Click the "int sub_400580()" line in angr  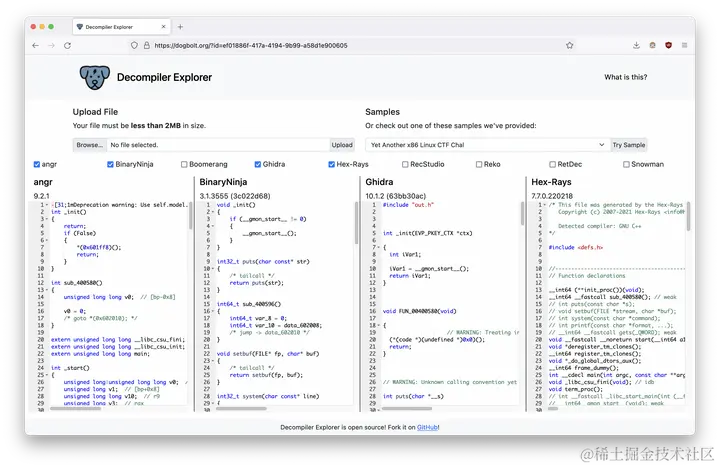coord(77,283)
